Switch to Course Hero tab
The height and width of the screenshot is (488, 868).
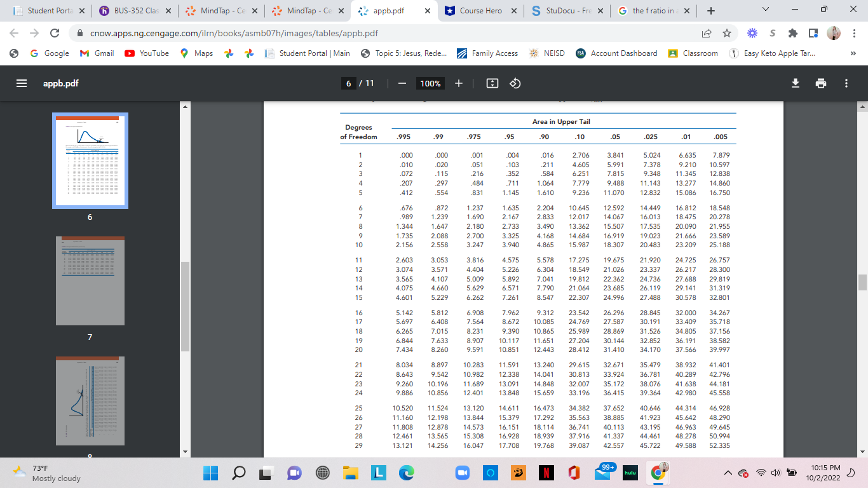coord(480,11)
